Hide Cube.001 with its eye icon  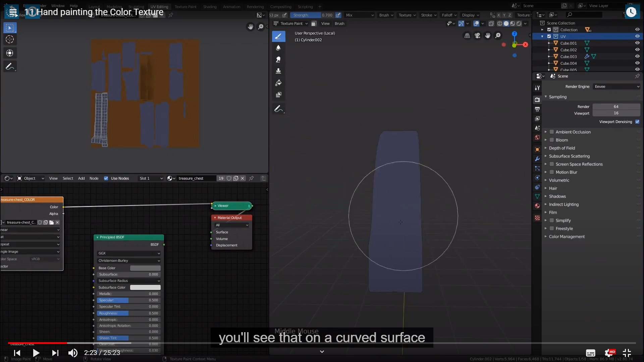(637, 43)
